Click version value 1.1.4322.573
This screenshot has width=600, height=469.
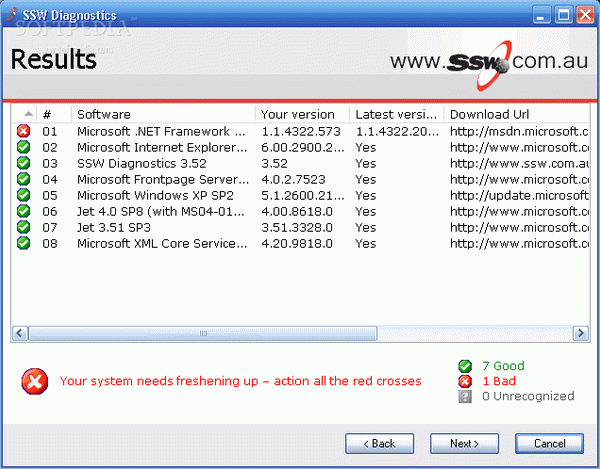[301, 131]
